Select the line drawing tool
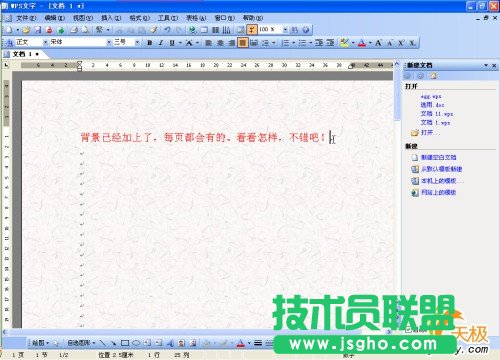This screenshot has height=360, width=500. coord(103,343)
